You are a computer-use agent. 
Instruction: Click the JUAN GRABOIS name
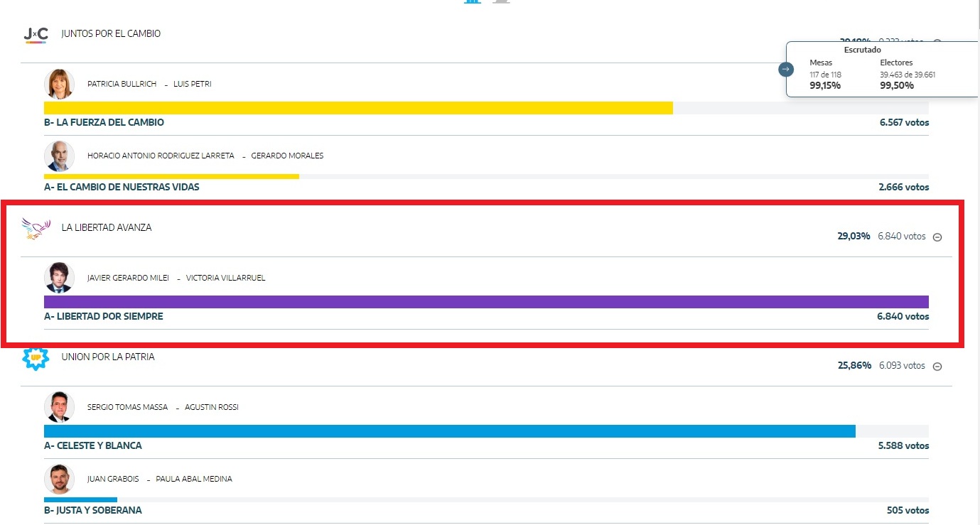coord(113,479)
